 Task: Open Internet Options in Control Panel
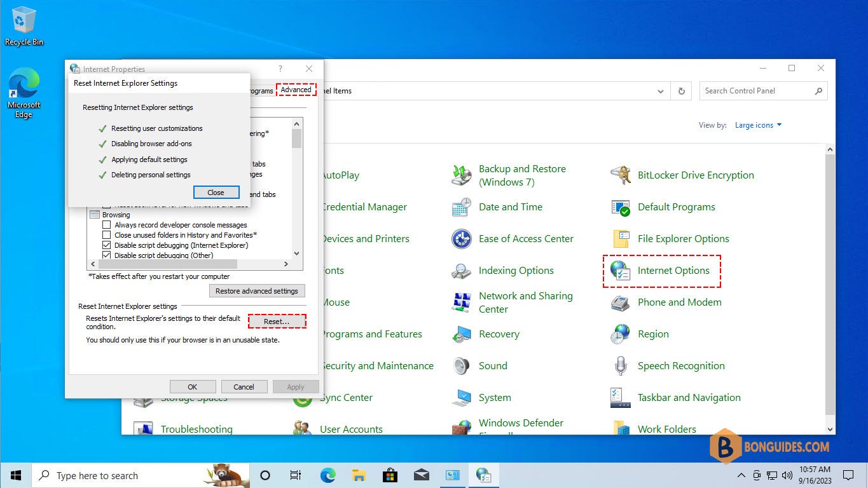coord(673,270)
